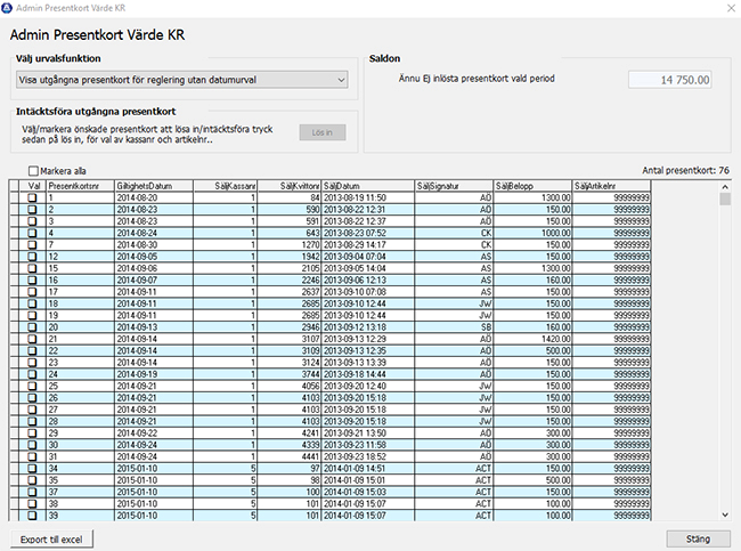
Task: Check the box for presentkort 12
Action: (x=32, y=257)
